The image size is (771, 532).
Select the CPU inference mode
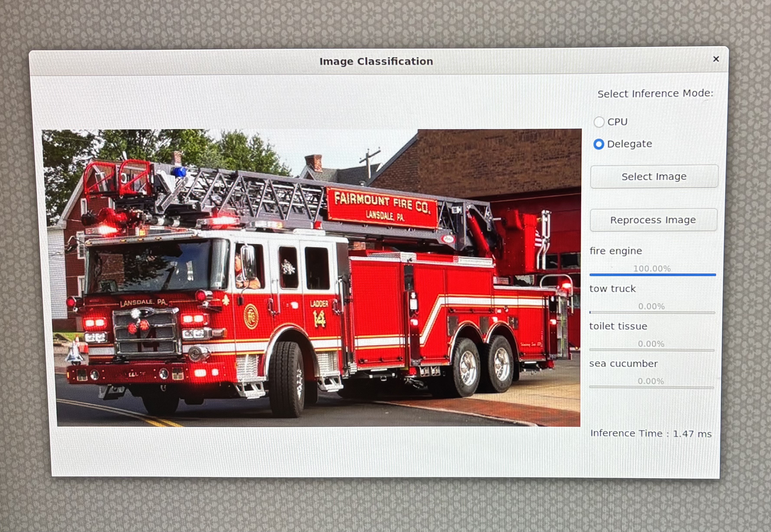[x=599, y=122]
